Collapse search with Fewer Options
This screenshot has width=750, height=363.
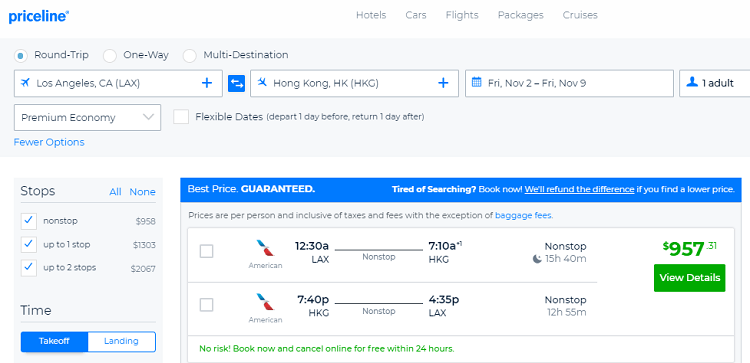coord(49,142)
